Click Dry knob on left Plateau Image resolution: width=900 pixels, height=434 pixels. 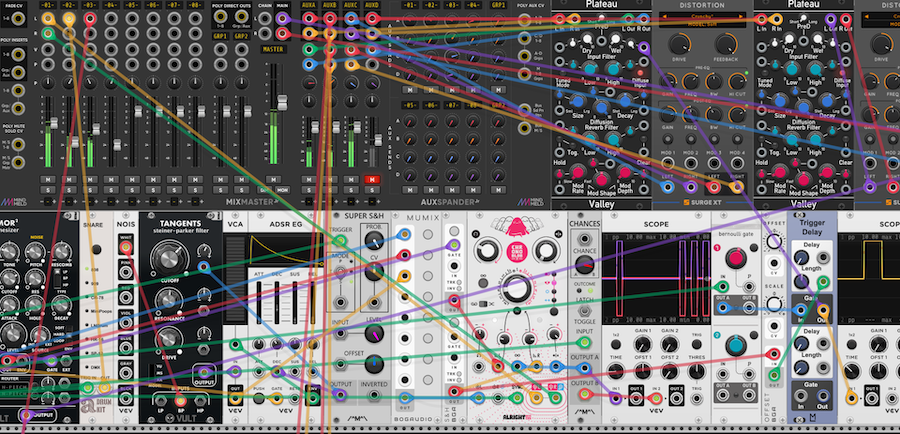pyautogui.click(x=587, y=40)
